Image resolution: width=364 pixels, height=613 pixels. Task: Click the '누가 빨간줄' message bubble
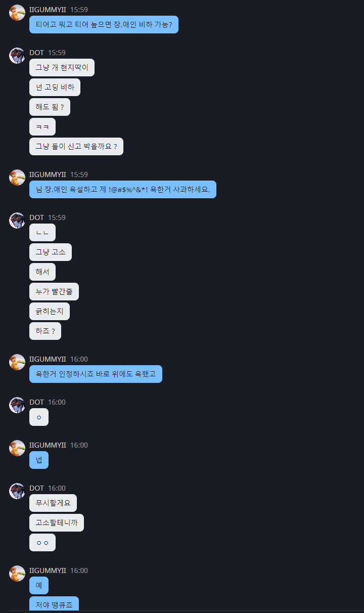point(54,292)
